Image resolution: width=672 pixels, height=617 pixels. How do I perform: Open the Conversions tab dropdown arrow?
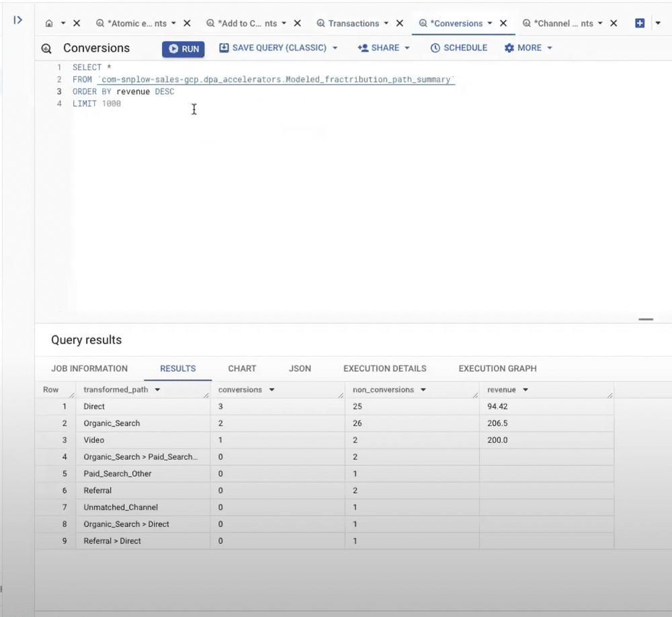(490, 23)
